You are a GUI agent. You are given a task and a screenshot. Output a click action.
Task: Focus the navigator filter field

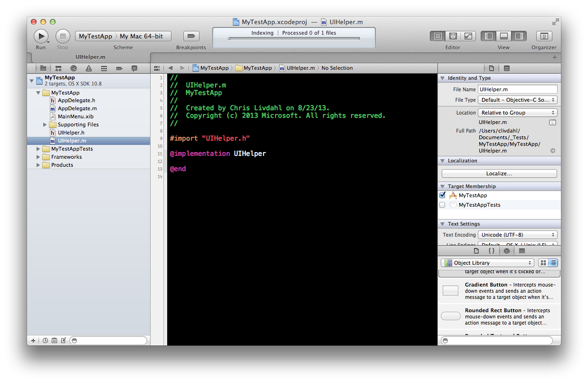coord(108,340)
